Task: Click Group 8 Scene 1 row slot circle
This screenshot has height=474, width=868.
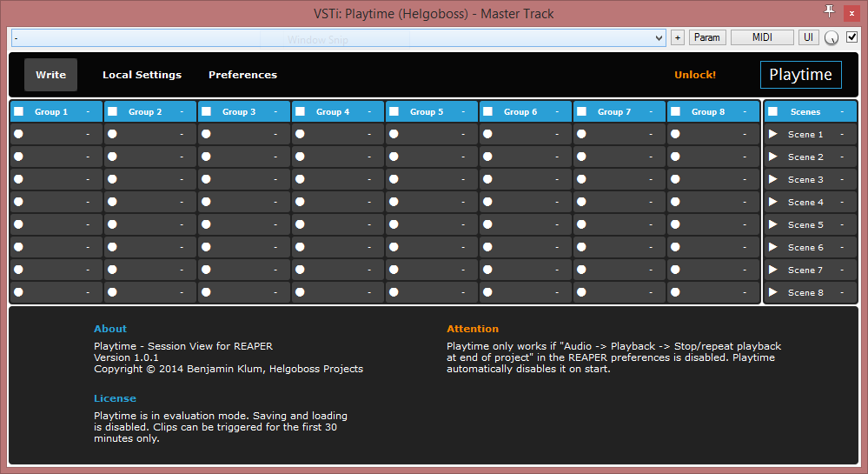Action: pyautogui.click(x=675, y=134)
